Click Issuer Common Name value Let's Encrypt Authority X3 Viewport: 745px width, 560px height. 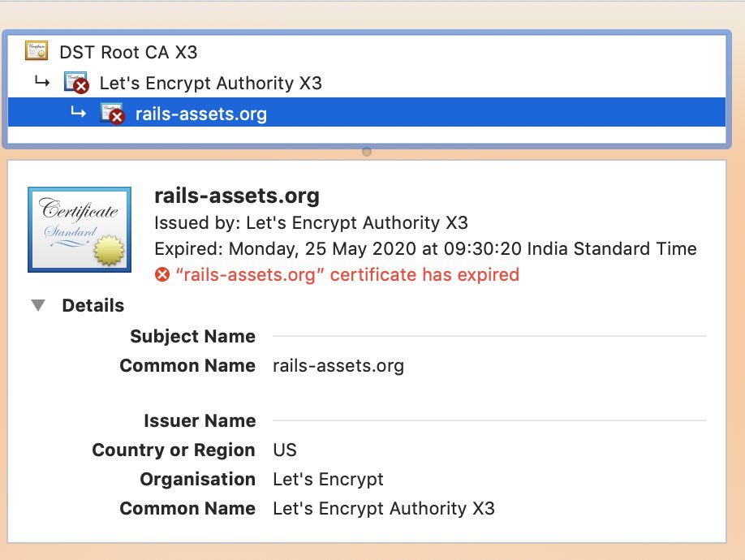383,508
